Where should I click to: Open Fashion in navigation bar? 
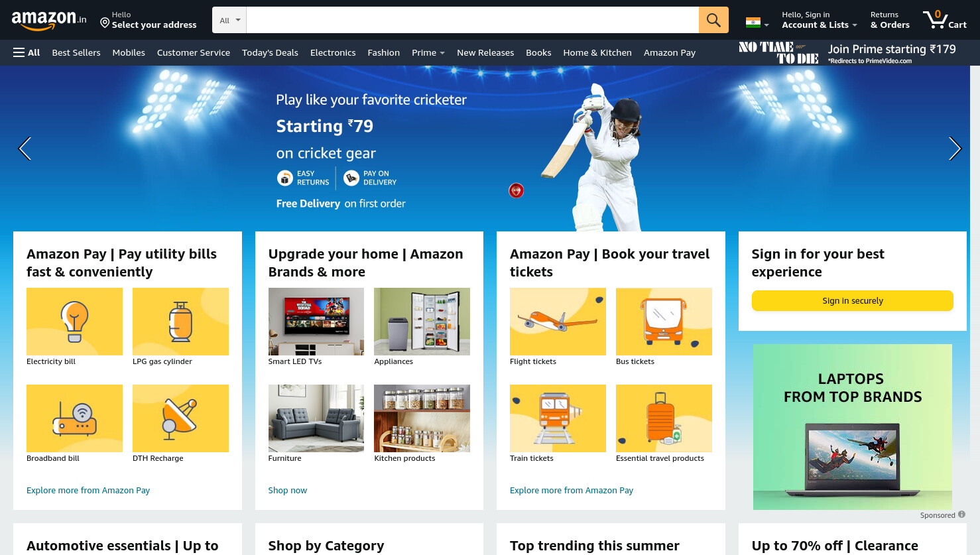pos(384,52)
